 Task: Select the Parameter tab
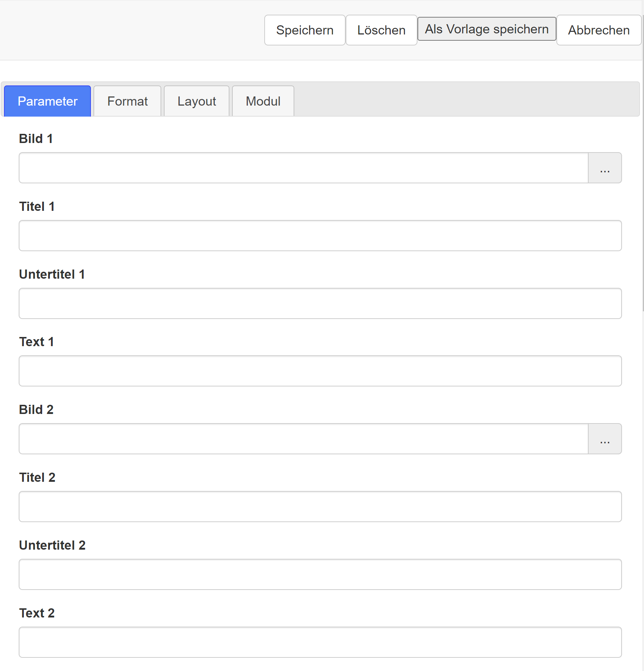pyautogui.click(x=48, y=101)
